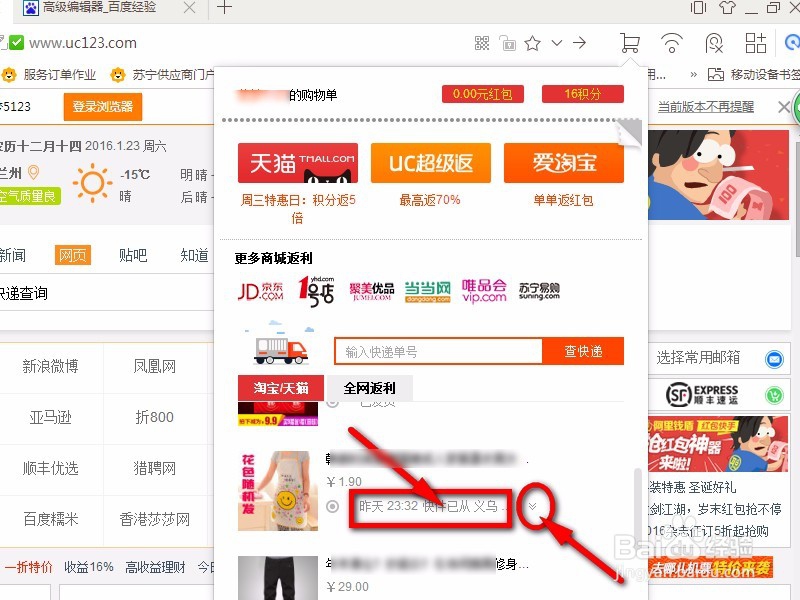Image resolution: width=800 pixels, height=600 pixels.
Task: Click the address bar forward arrow
Action: [579, 43]
